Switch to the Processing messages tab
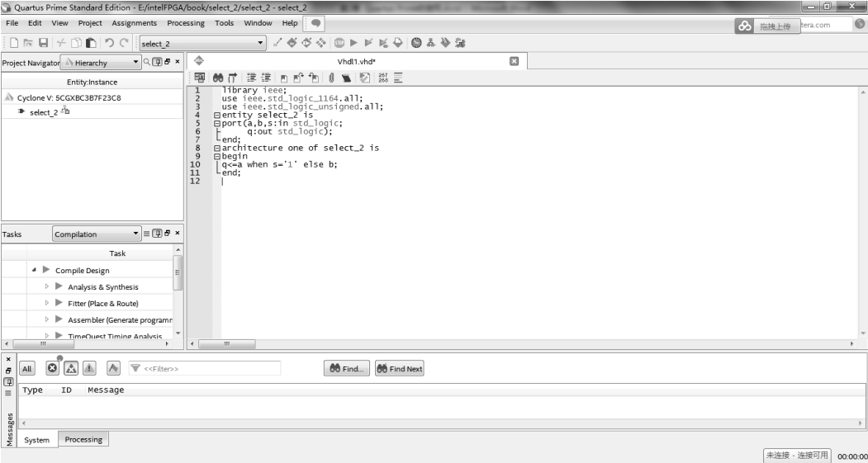This screenshot has height=463, width=868. (83, 439)
